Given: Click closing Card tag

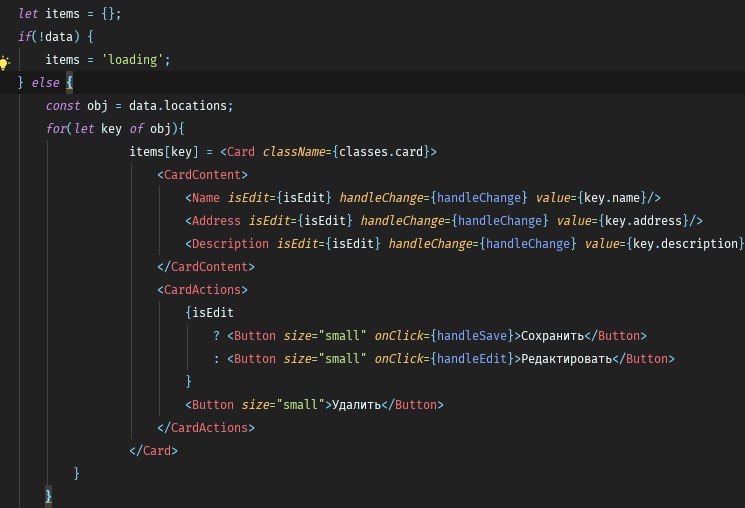Looking at the screenshot, I should click(x=153, y=450).
